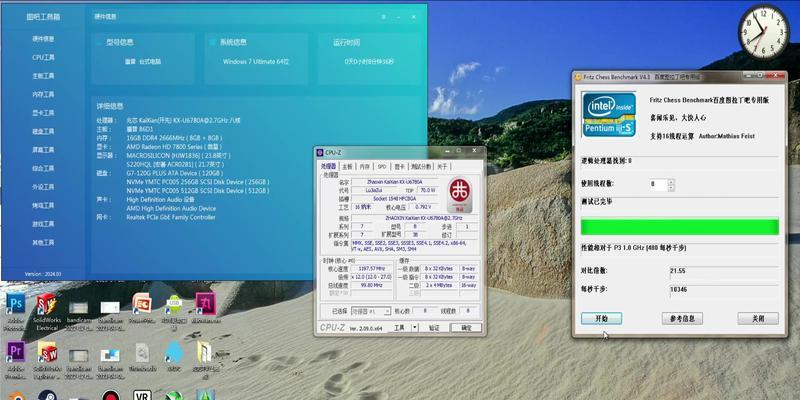The width and height of the screenshot is (800, 400).
Task: Select the 对比倍数 value 21.55
Action: tap(678, 271)
